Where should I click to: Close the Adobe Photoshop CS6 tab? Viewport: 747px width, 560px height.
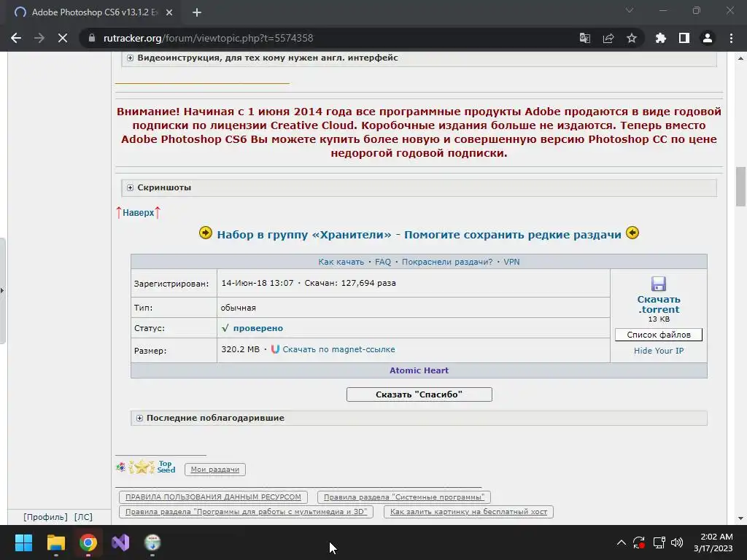coord(169,12)
